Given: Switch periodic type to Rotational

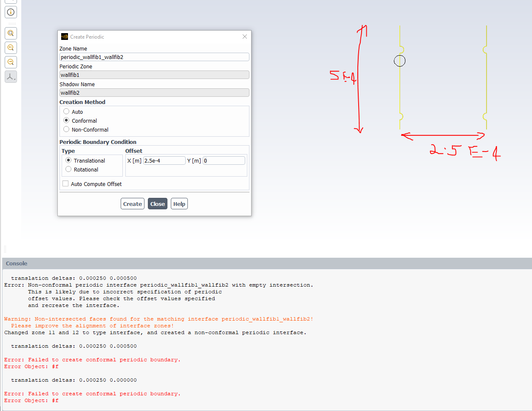Looking at the screenshot, I should coord(68,169).
